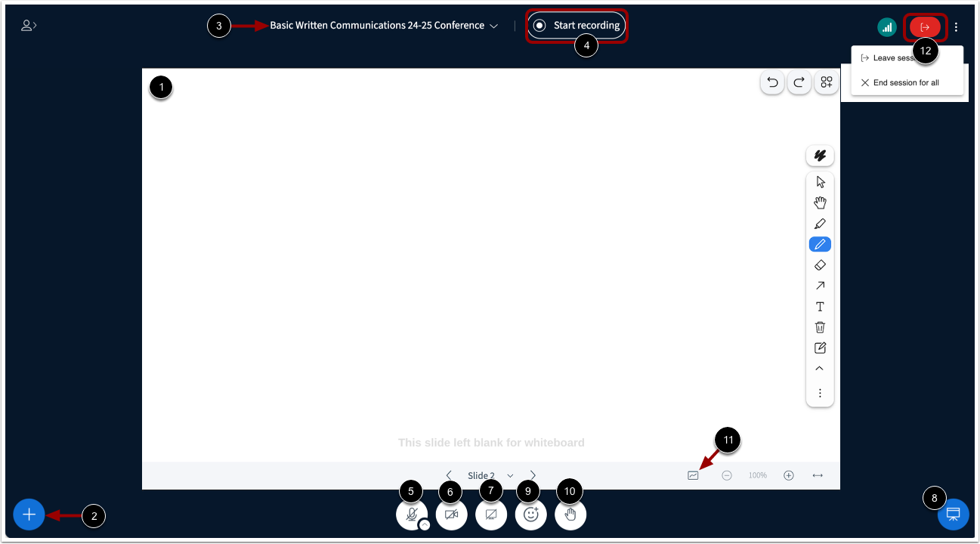This screenshot has height=544, width=980.
Task: Click the undo arrow above the whiteboard
Action: coord(772,82)
